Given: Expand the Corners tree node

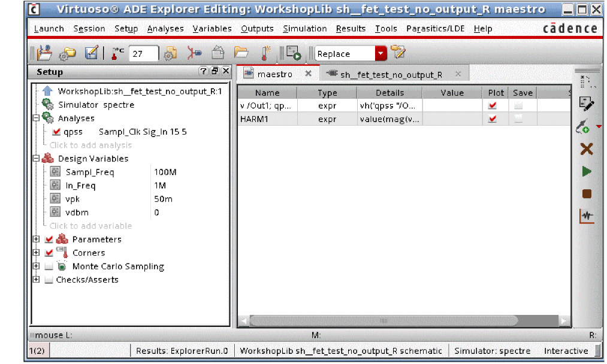Looking at the screenshot, I should click(36, 253).
